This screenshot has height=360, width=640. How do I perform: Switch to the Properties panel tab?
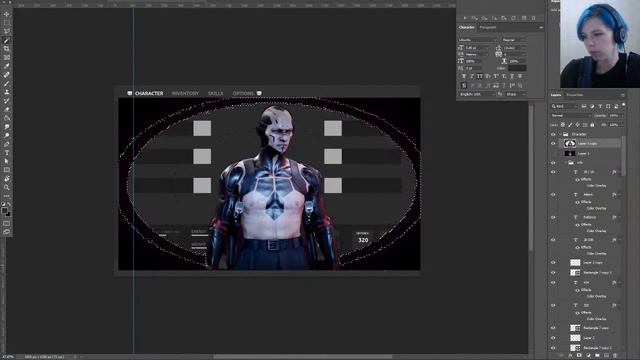(x=574, y=95)
